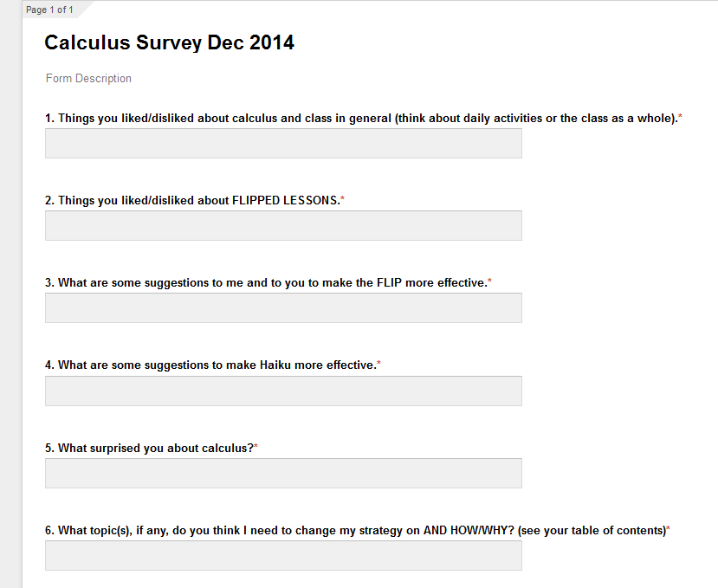Click the question 4 Haiku label text
The width and height of the screenshot is (718, 588).
[210, 365]
